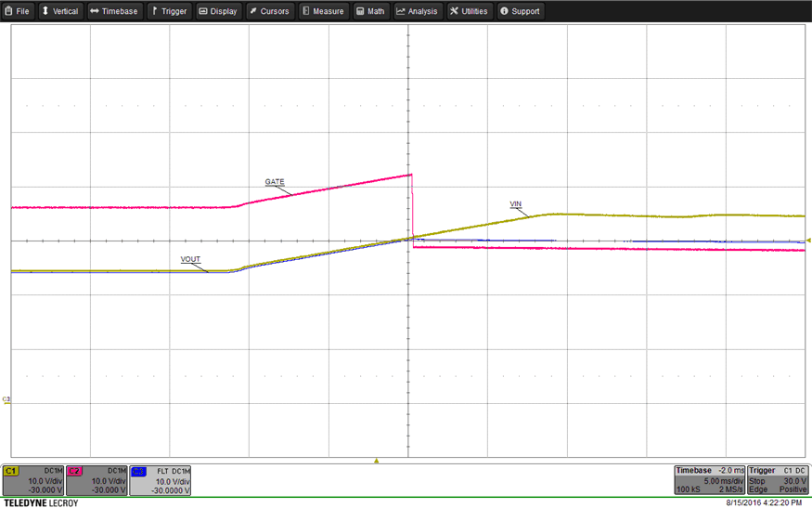Viewport: 812px width, 508px height.
Task: Open the Timebase descriptor box
Action: [710, 480]
